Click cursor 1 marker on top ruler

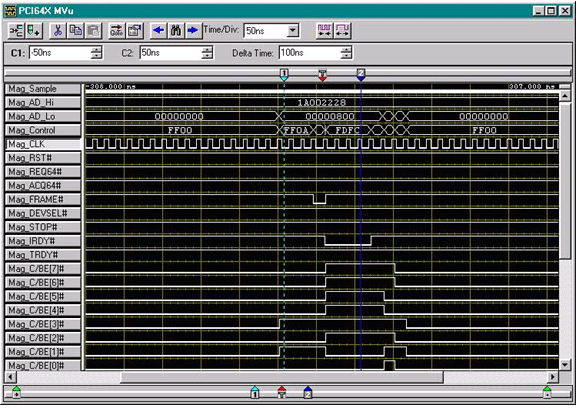click(284, 75)
